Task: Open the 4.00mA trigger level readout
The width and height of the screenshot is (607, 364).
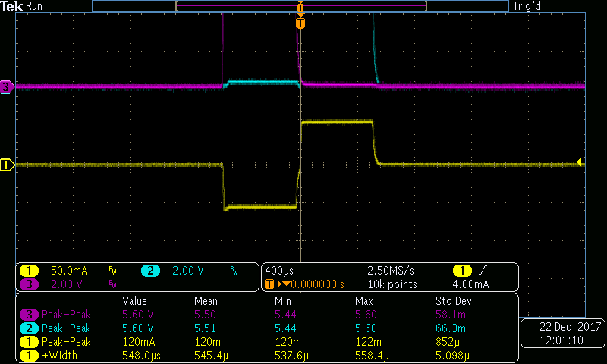Action: tap(471, 284)
